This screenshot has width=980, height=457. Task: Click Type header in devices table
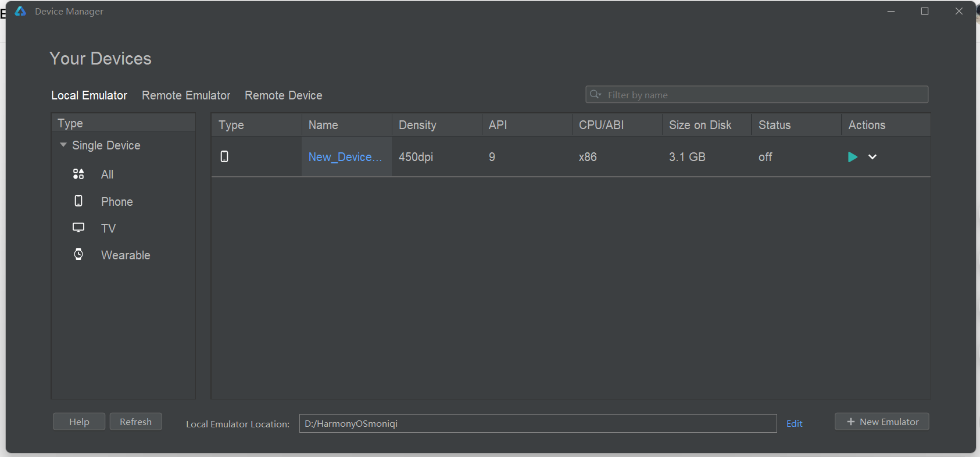tap(256, 125)
